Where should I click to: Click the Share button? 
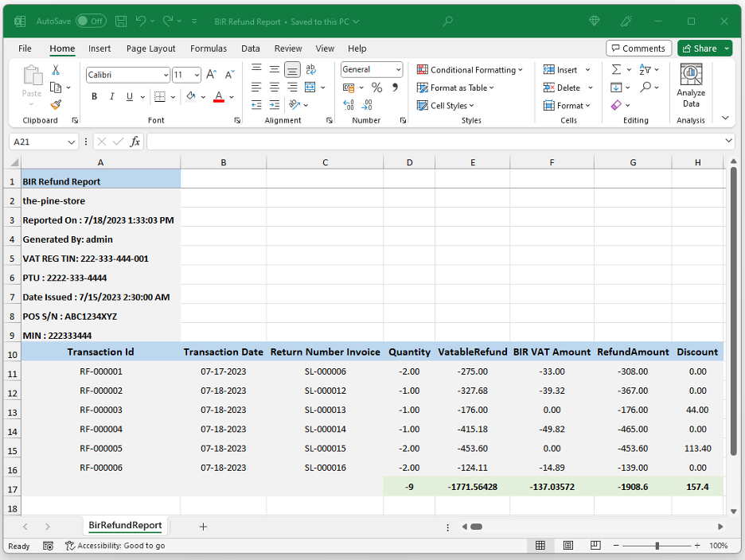704,49
